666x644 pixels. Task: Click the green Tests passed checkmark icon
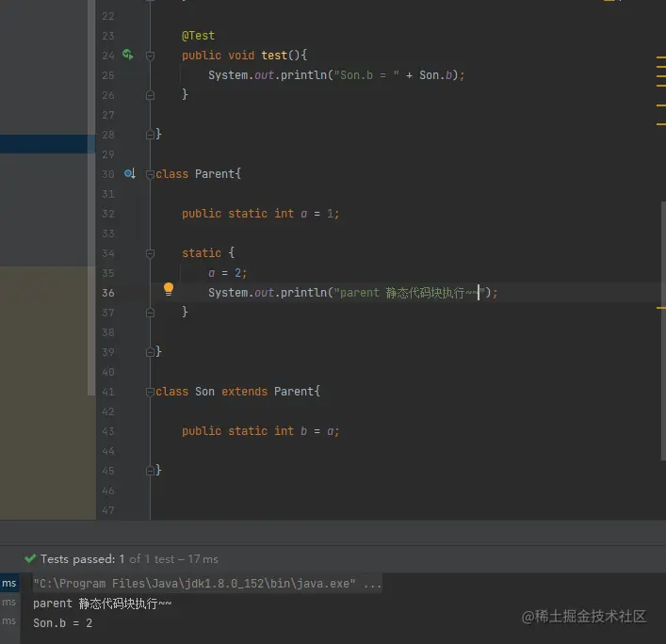pyautogui.click(x=30, y=558)
